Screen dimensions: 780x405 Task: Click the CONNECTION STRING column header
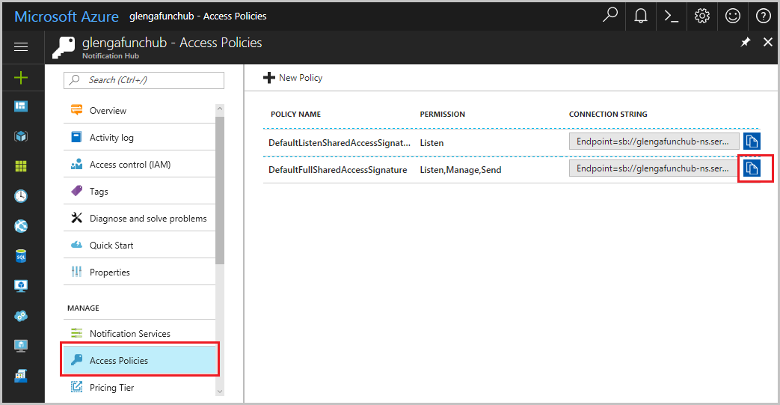(x=608, y=114)
